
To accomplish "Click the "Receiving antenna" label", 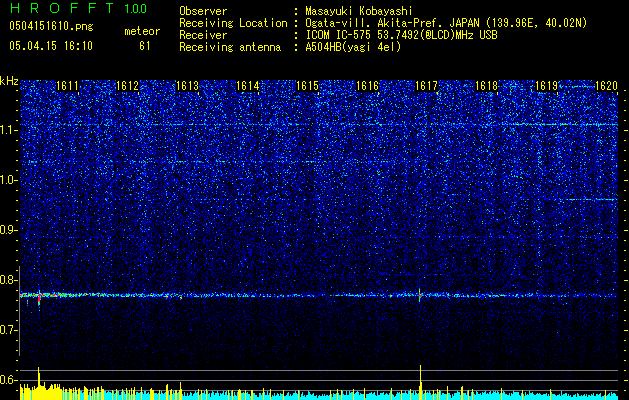I will [x=230, y=47].
